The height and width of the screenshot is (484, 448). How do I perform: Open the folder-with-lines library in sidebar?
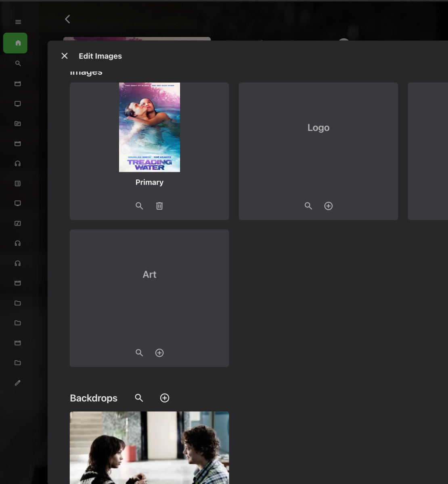18,124
